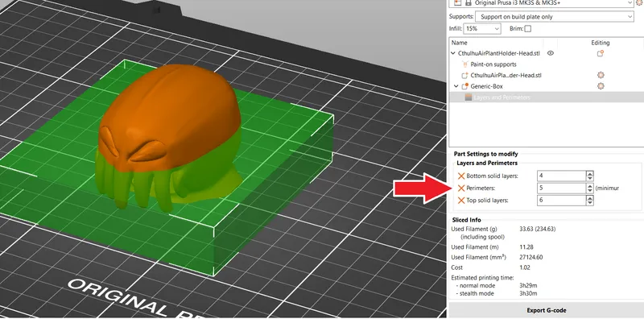Click the Name column header
The height and width of the screenshot is (319, 644).
tap(459, 43)
